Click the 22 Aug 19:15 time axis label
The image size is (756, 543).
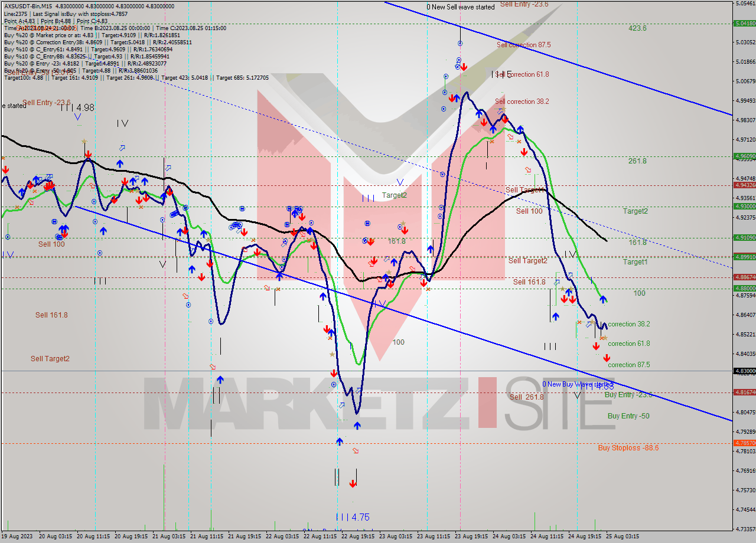[358, 537]
